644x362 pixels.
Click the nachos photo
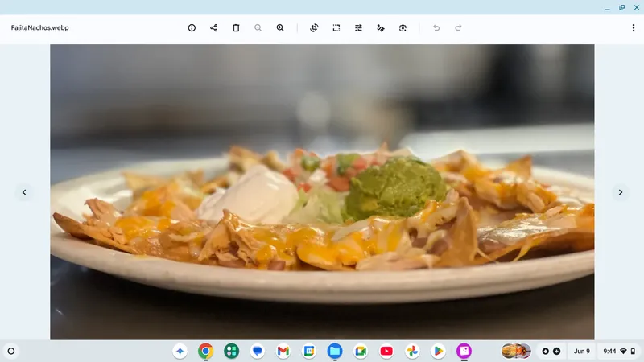click(x=322, y=191)
